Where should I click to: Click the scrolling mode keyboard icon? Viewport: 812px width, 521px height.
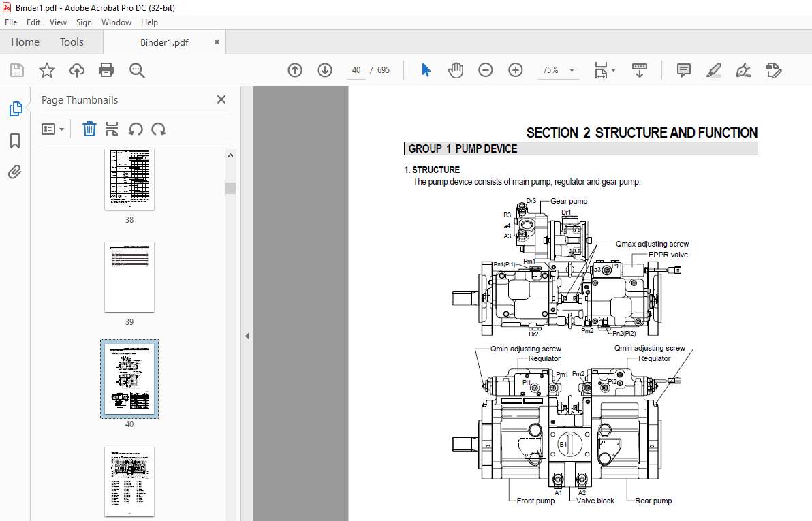point(640,70)
